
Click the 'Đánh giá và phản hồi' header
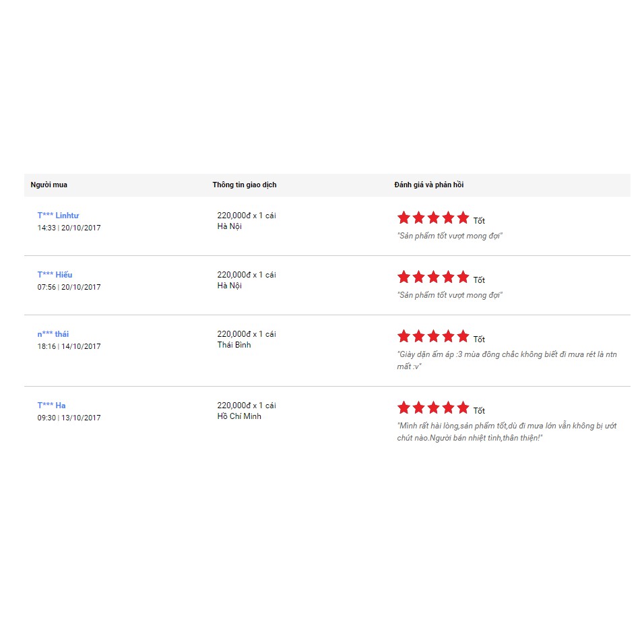tap(428, 185)
